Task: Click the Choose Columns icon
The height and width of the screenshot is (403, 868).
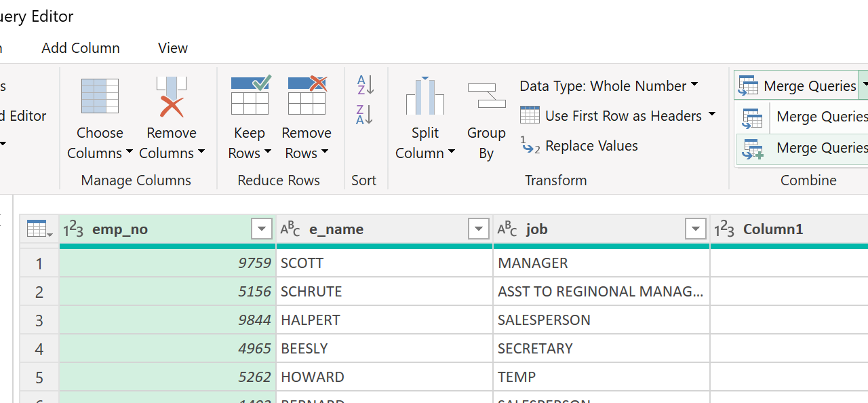Action: (x=100, y=96)
